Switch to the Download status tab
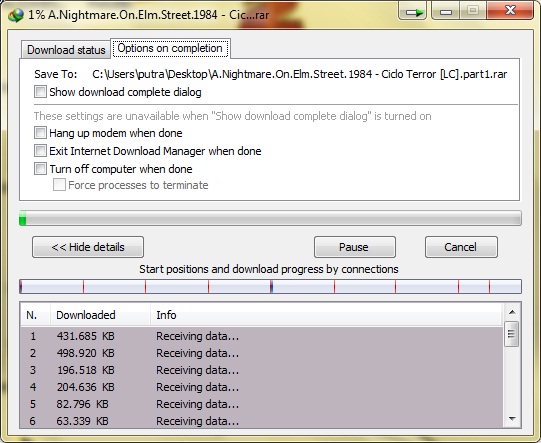 [x=66, y=50]
